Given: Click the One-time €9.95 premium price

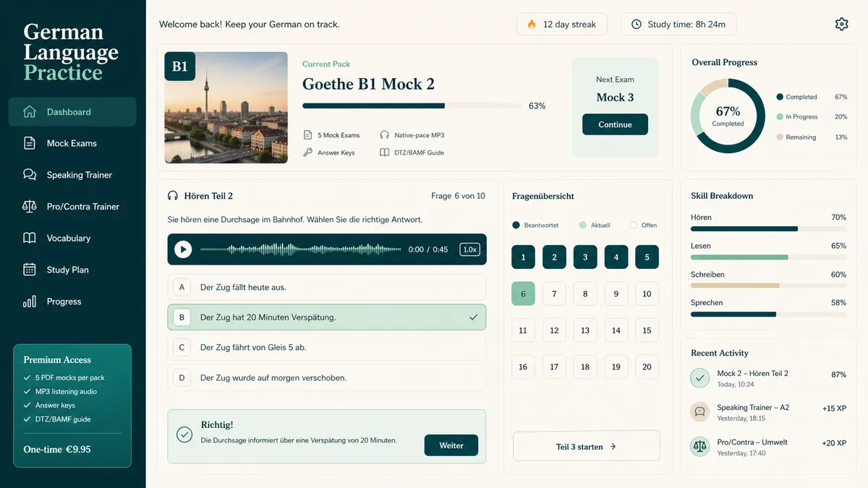Looking at the screenshot, I should (x=57, y=449).
